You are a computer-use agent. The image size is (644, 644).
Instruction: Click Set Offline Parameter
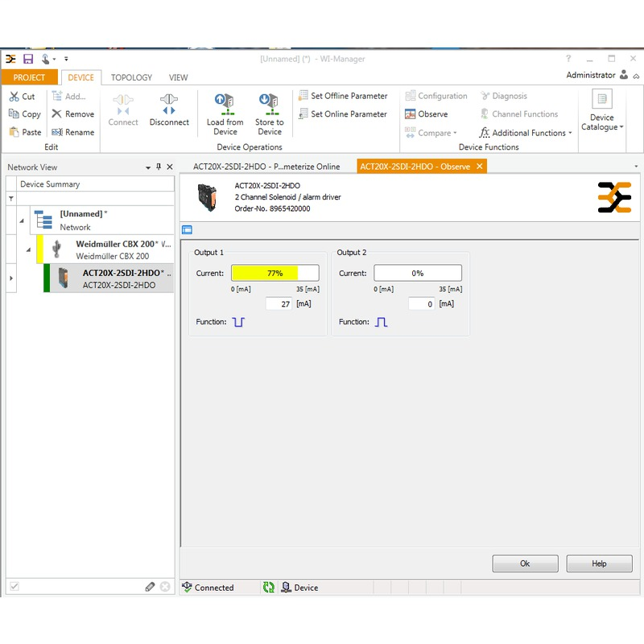(x=343, y=96)
